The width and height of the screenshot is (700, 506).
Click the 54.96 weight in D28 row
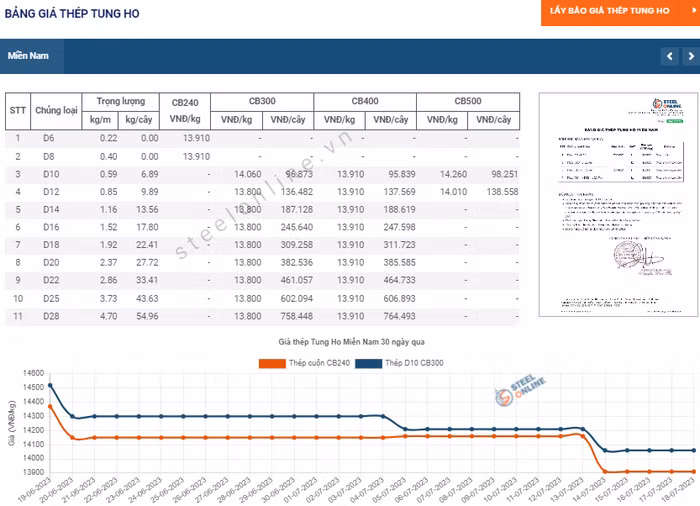click(x=147, y=316)
